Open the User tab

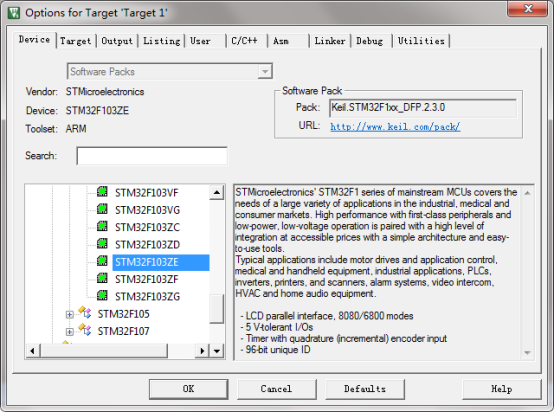[x=205, y=41]
